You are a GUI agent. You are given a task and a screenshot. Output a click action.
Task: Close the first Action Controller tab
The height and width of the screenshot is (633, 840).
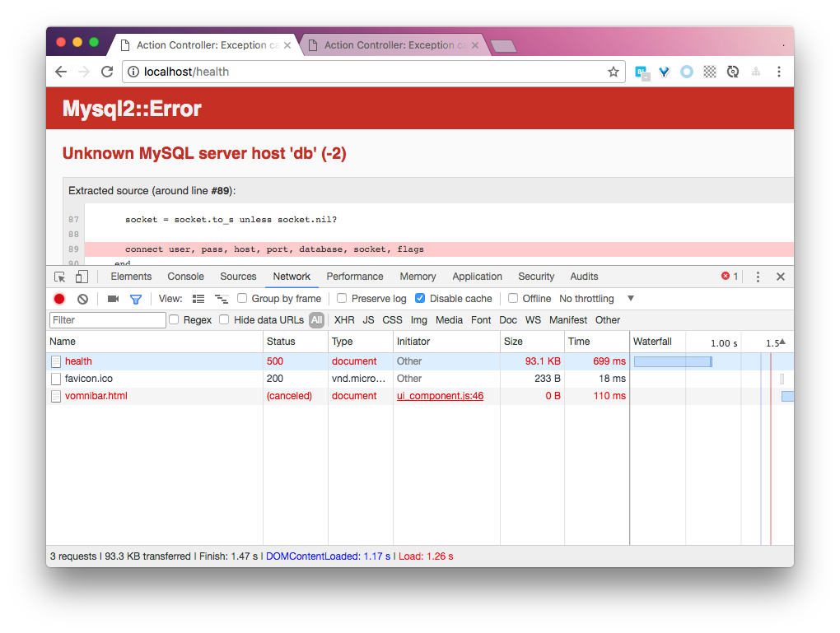287,45
